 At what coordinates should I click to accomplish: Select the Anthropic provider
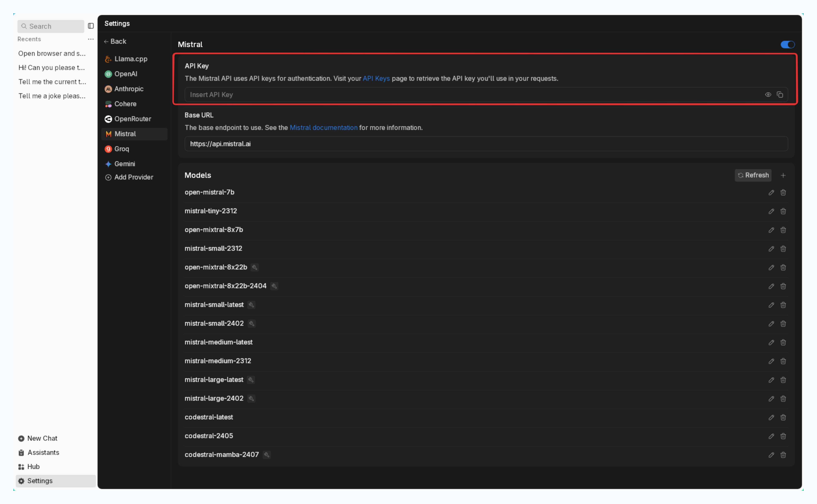pyautogui.click(x=129, y=89)
